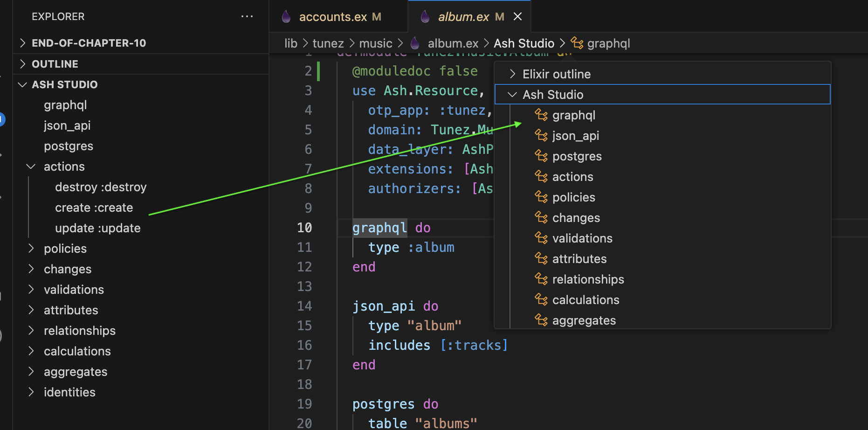Click the symbol icon beside aggregates in dropdown
The width and height of the screenshot is (868, 430).
point(541,320)
